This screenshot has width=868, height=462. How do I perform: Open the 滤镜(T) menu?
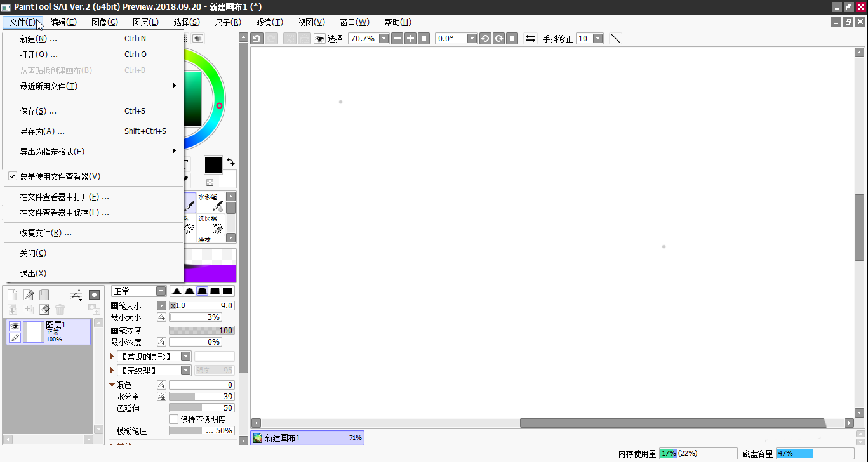pyautogui.click(x=269, y=22)
